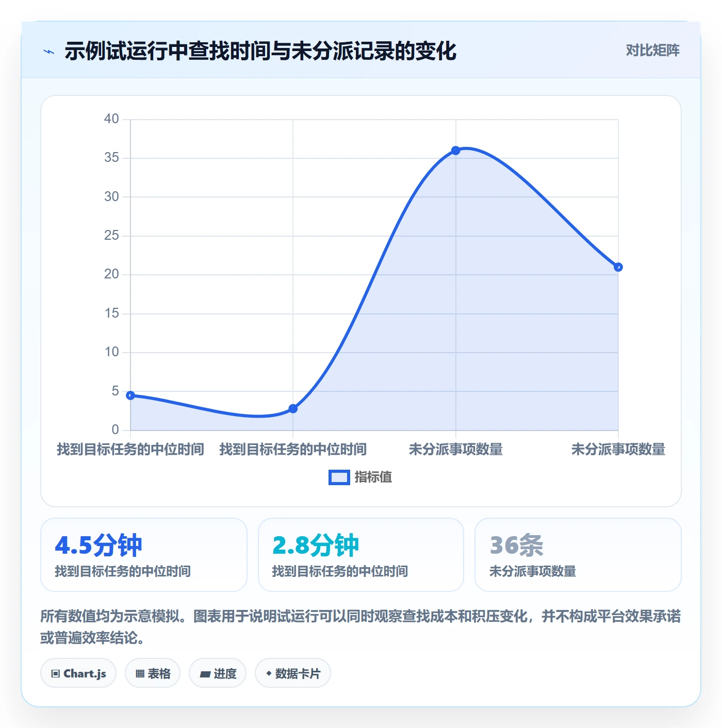Click the chart data point at value 2.8
The width and height of the screenshot is (722, 728).
(293, 409)
